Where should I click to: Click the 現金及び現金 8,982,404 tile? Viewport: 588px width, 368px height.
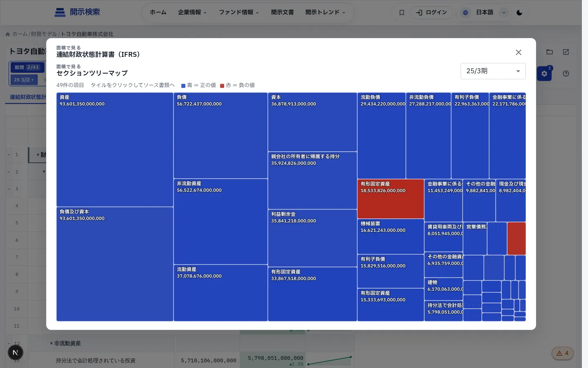click(510, 200)
